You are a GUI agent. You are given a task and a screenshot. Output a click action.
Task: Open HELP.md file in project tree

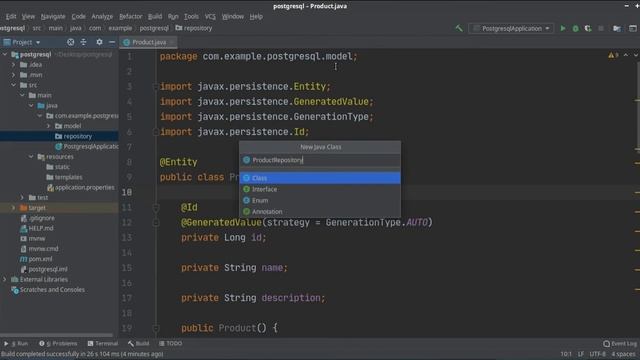click(x=37, y=228)
